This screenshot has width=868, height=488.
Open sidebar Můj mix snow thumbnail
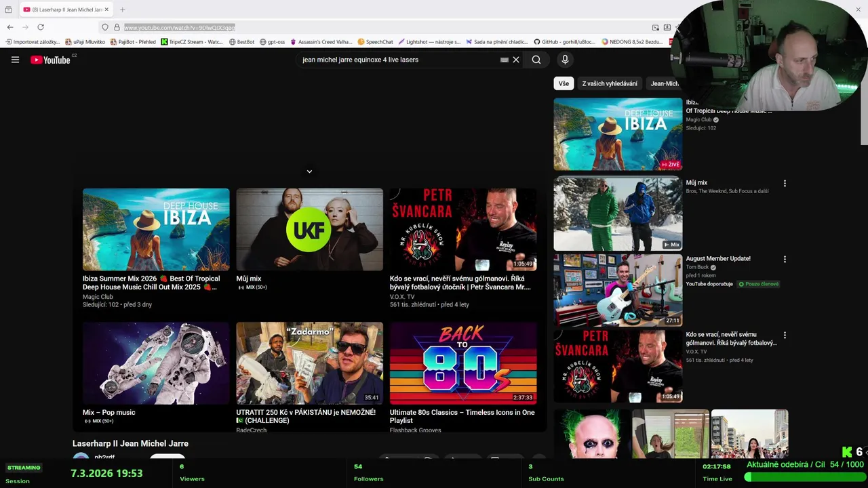[x=618, y=213]
